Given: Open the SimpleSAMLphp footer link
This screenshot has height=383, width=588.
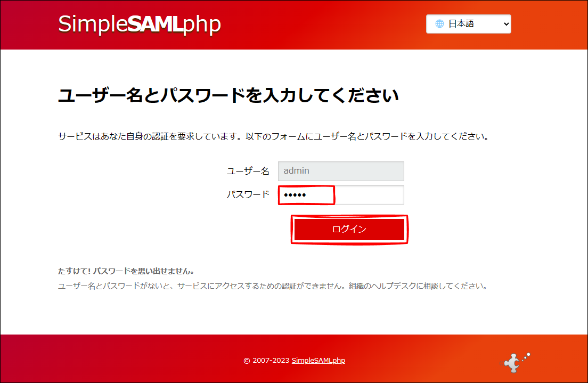Looking at the screenshot, I should (x=318, y=361).
